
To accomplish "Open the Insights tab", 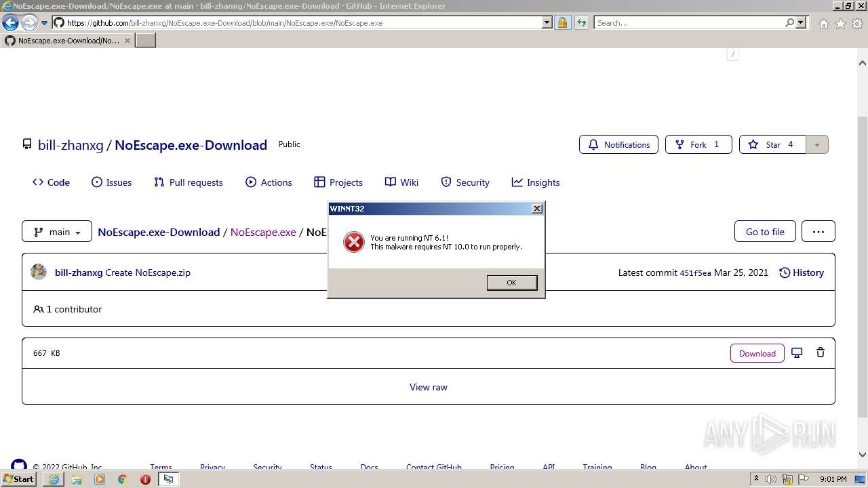I will [x=536, y=182].
